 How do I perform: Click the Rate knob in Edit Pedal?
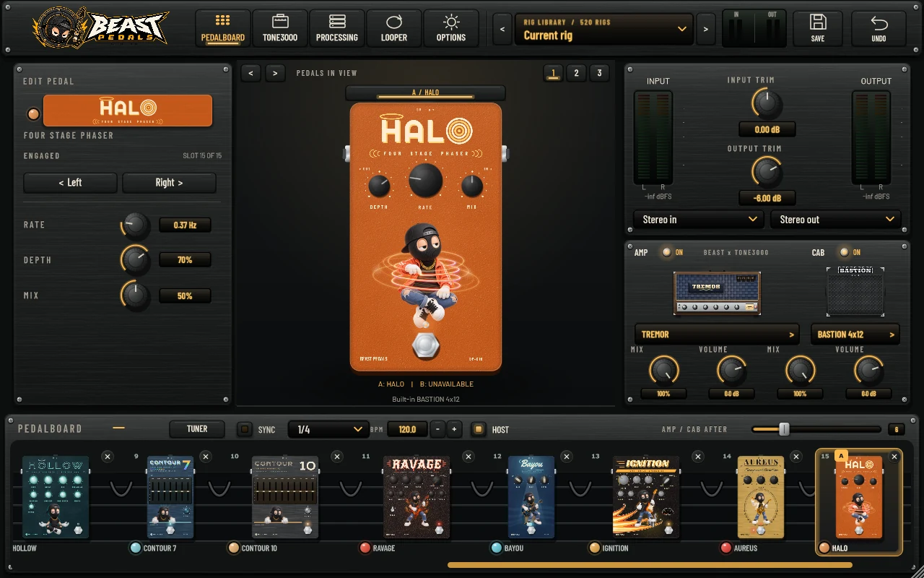pyautogui.click(x=135, y=225)
